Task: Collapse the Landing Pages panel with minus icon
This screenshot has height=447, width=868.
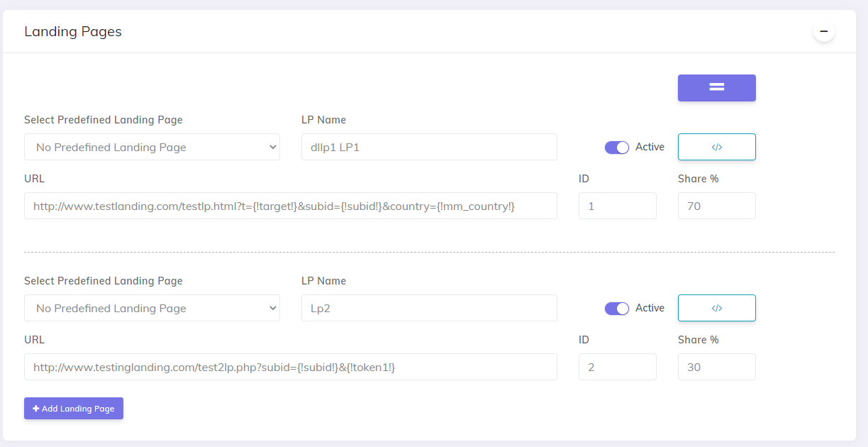Action: pos(823,31)
